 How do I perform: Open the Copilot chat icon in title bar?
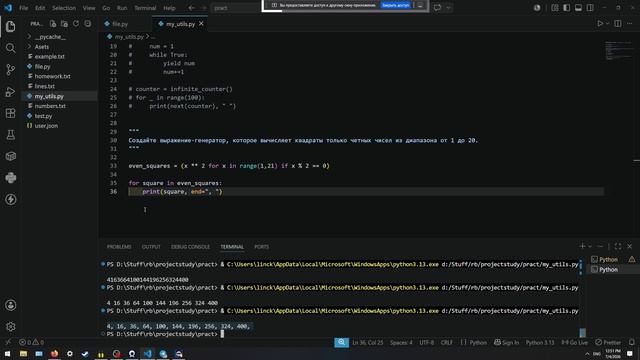coord(438,7)
